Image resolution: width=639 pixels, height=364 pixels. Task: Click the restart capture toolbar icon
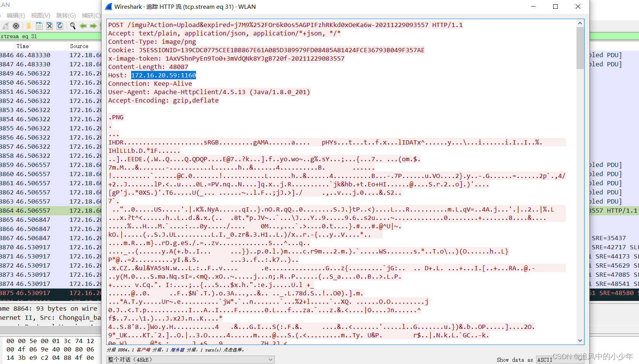pos(6,26)
